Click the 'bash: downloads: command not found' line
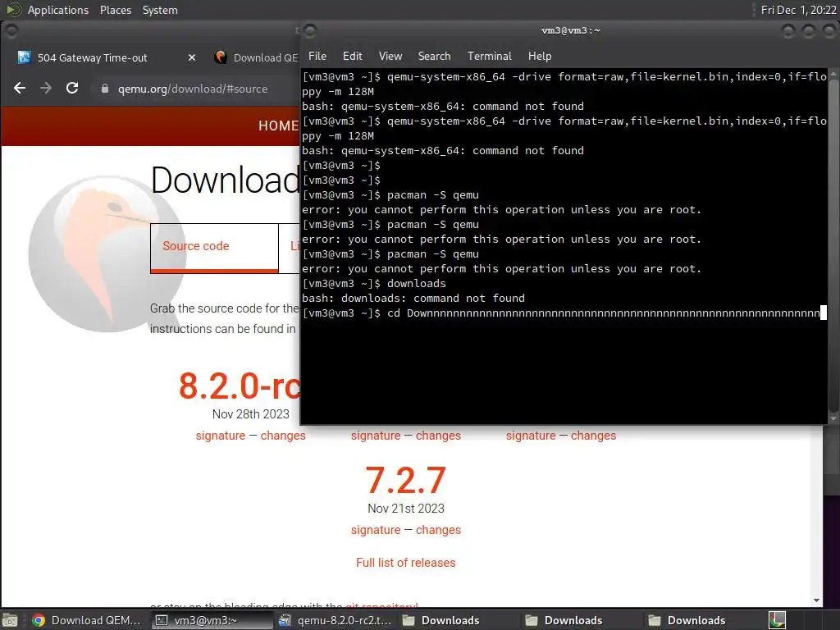The width and height of the screenshot is (840, 630). (413, 299)
